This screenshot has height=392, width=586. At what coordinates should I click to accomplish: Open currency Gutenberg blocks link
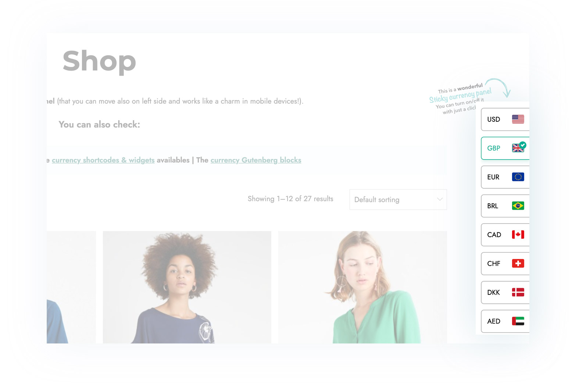(x=256, y=160)
